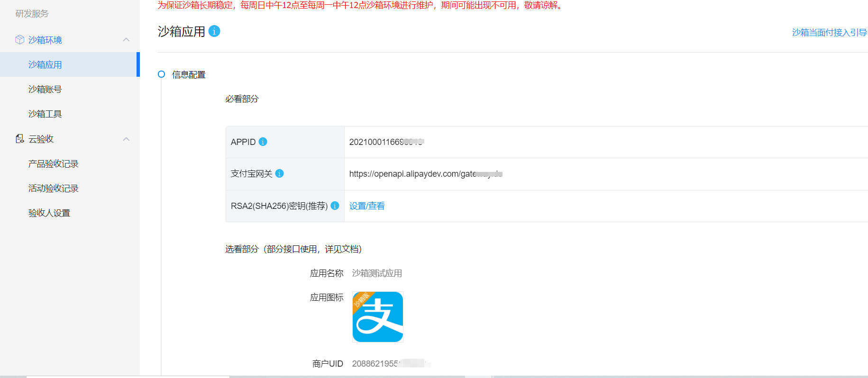Image resolution: width=868 pixels, height=378 pixels.
Task: Click the 云验收 menu label
Action: coord(41,139)
